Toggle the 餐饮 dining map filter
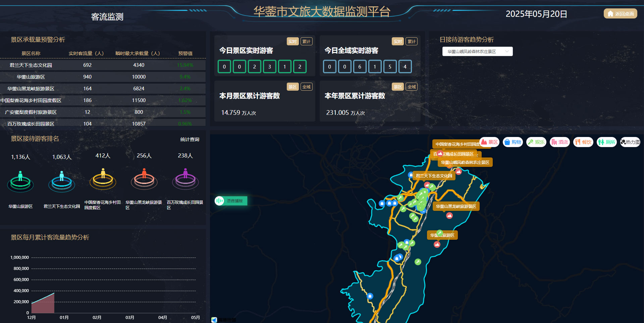This screenshot has height=323, width=644. pos(583,142)
